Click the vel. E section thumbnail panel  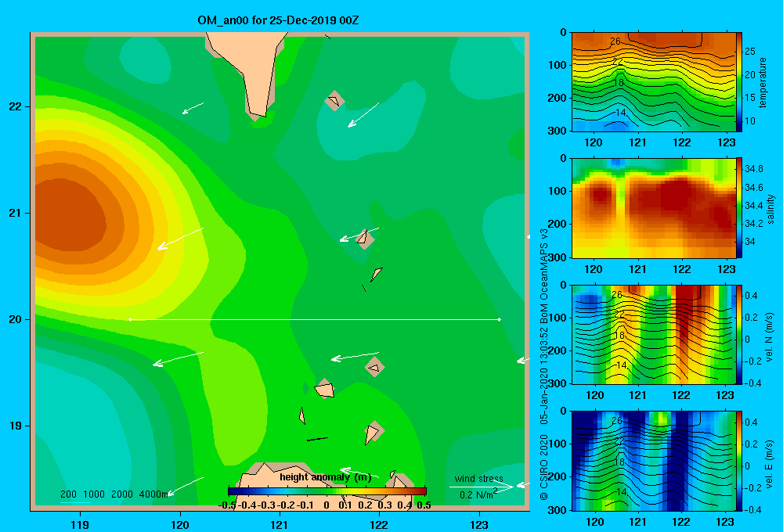654,461
